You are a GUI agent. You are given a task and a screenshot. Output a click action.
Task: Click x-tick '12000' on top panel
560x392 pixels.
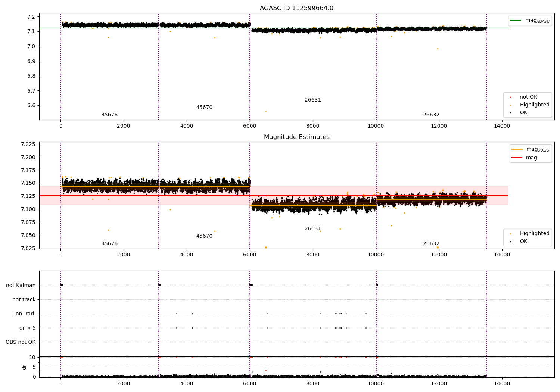439,126
